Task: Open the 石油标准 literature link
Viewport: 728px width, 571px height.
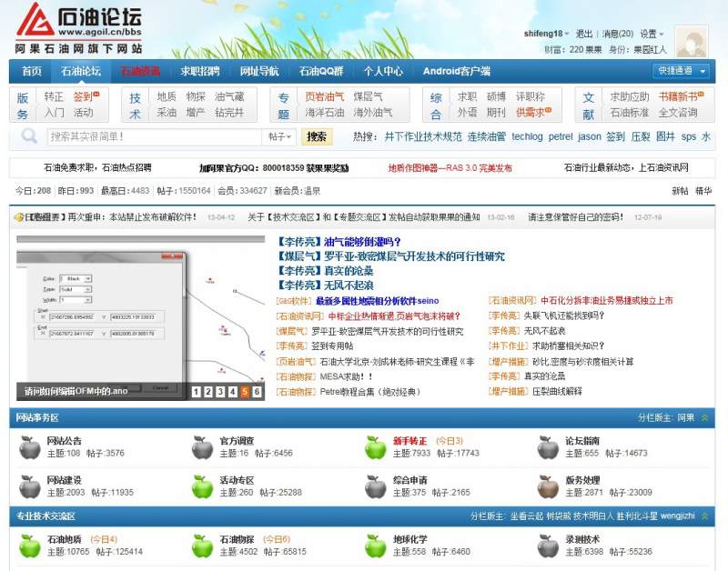Action: [x=629, y=112]
